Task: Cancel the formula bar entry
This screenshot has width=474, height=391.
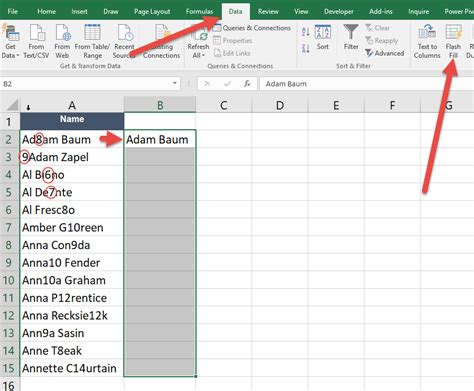Action: tap(207, 84)
